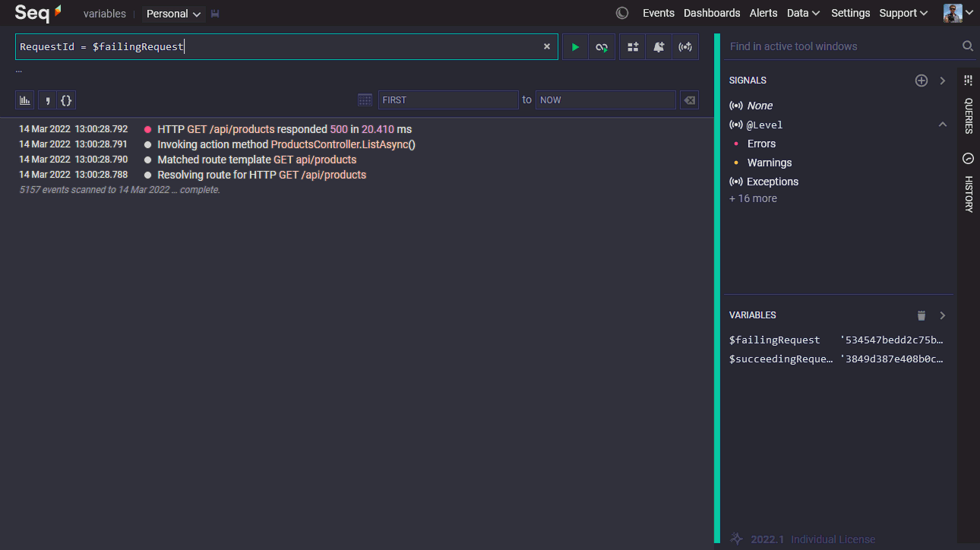Image resolution: width=980 pixels, height=550 pixels.
Task: Open event Matched route template
Action: tap(257, 160)
